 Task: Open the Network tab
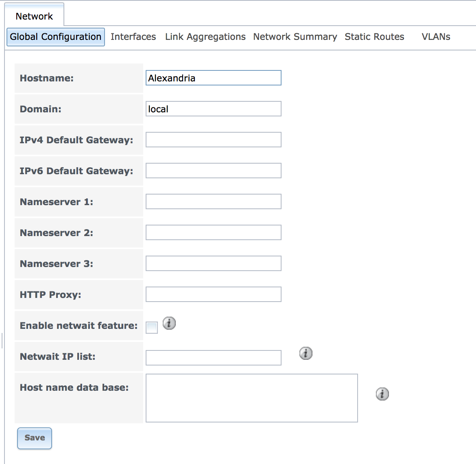34,16
